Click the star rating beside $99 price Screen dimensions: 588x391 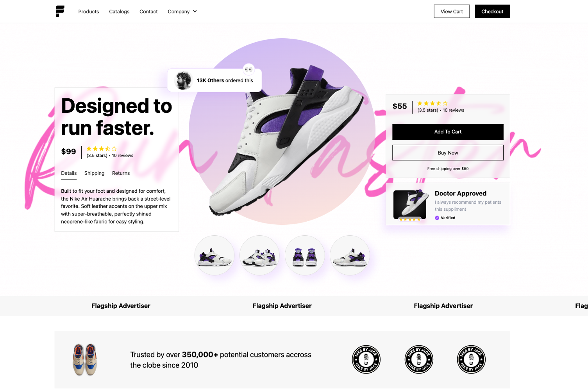102,149
